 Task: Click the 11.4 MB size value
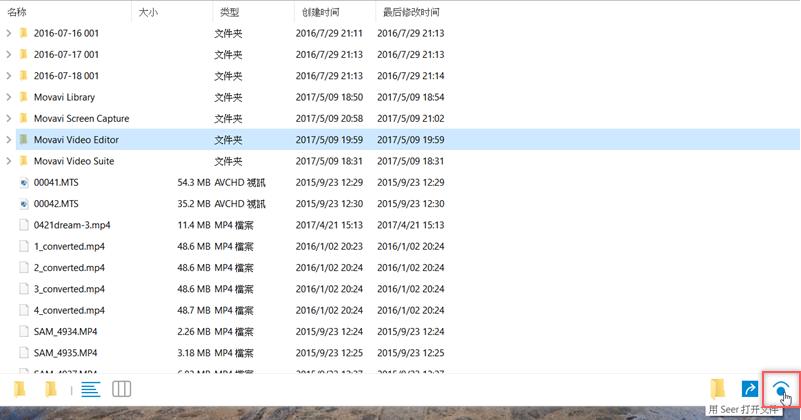point(194,225)
